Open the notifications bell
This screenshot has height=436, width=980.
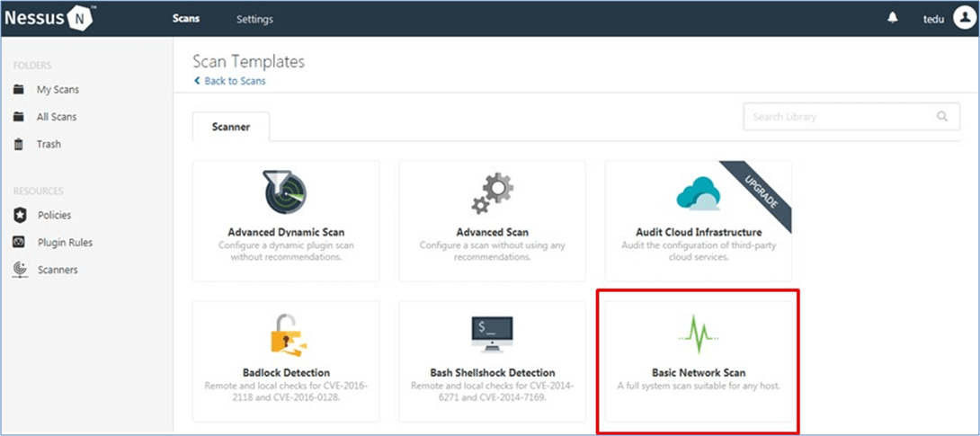coord(893,18)
